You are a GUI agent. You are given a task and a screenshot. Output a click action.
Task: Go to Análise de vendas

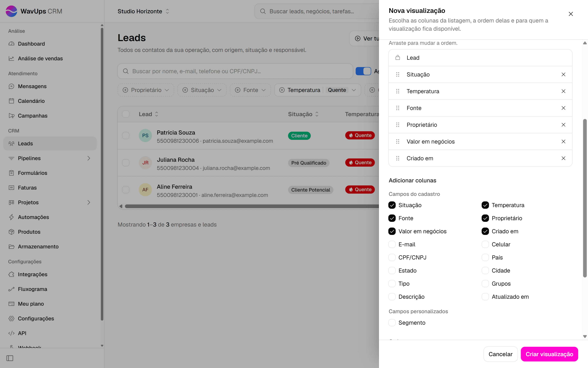[50, 58]
